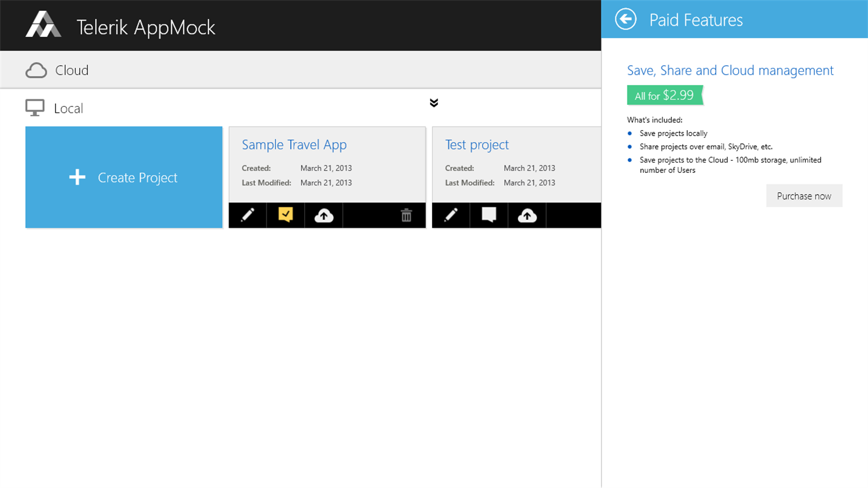This screenshot has width=868, height=488.
Task: Edit Test project with pencil icon
Action: (451, 215)
